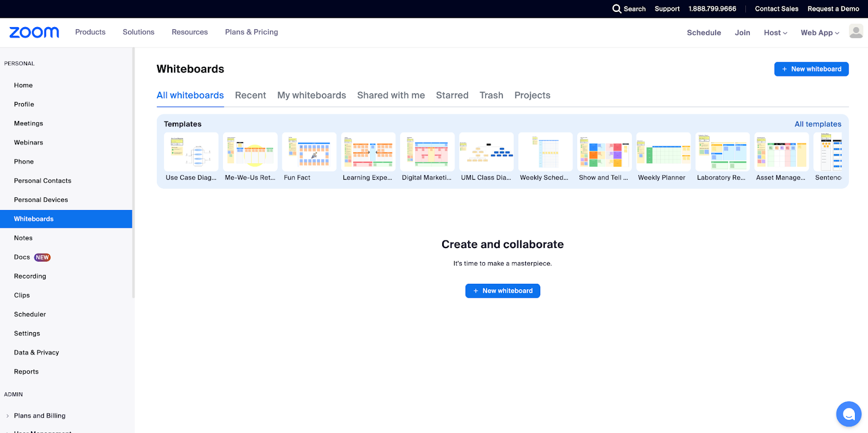Click the Support link

667,9
